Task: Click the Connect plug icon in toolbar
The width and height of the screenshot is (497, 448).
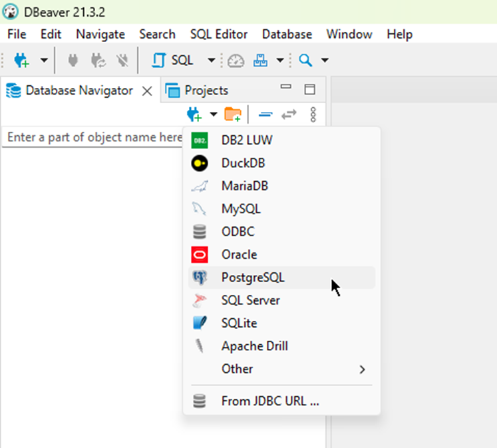Action: [x=73, y=60]
